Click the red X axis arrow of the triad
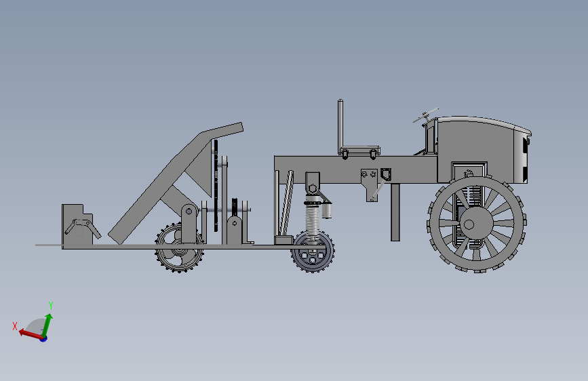The image size is (588, 381). click(x=31, y=334)
